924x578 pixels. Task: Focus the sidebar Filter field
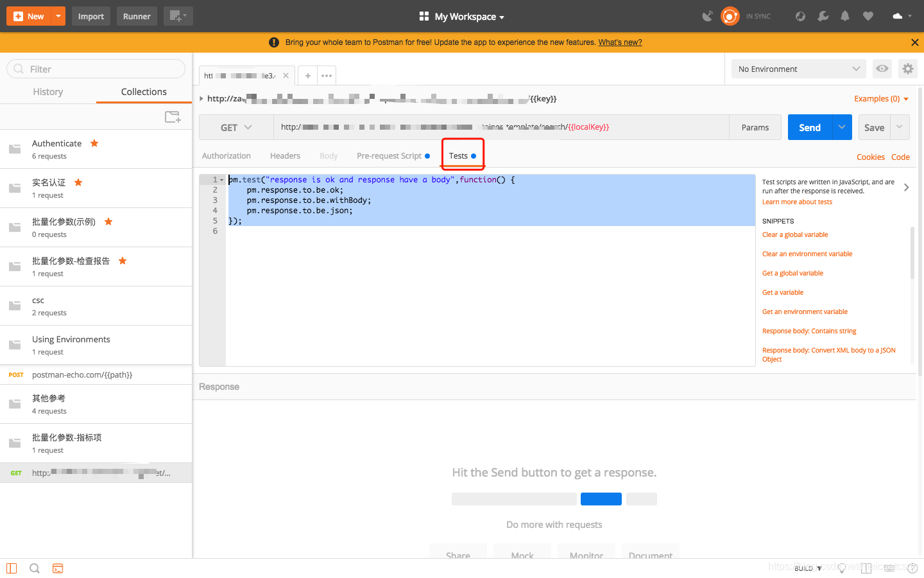[96, 69]
